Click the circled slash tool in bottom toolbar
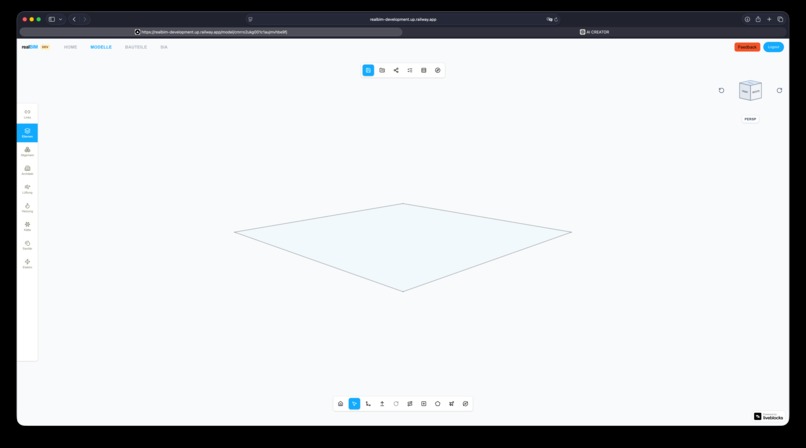The width and height of the screenshot is (806, 448). [x=465, y=404]
